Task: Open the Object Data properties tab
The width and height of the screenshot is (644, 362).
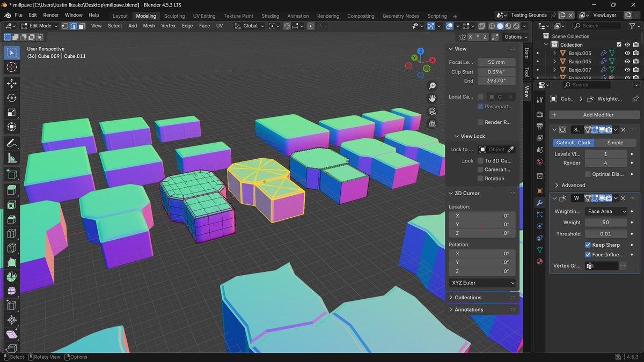Action: tap(540, 249)
